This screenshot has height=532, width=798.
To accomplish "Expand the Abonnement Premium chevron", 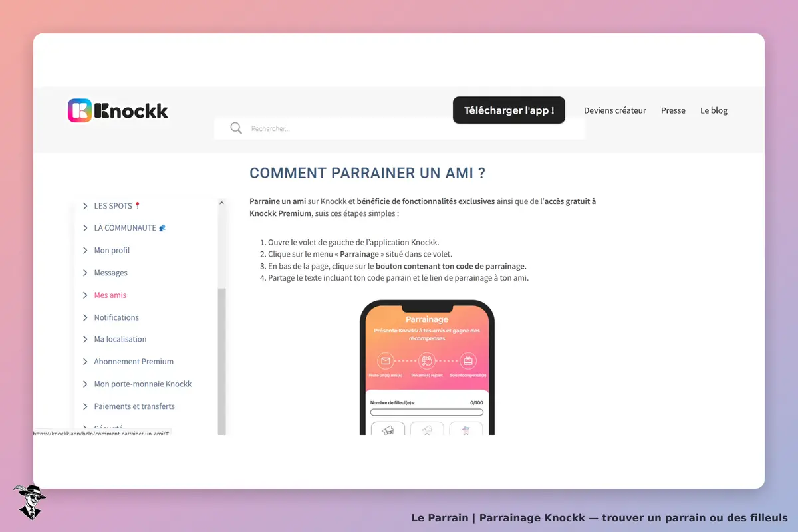I will 85,362.
